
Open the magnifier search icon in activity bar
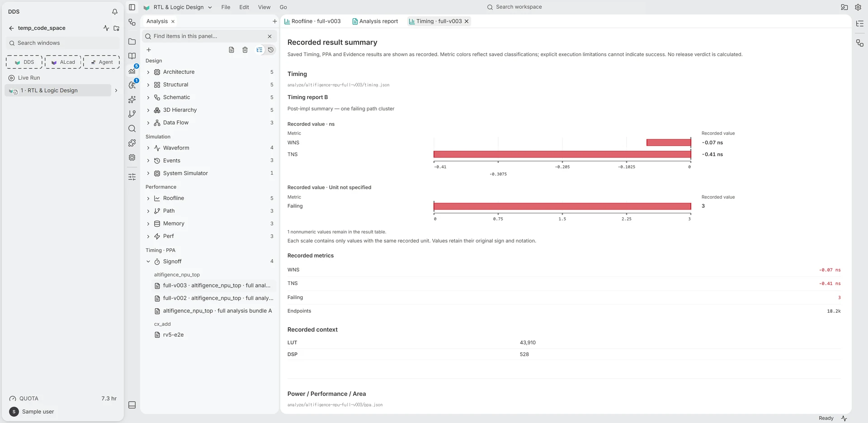pyautogui.click(x=132, y=128)
